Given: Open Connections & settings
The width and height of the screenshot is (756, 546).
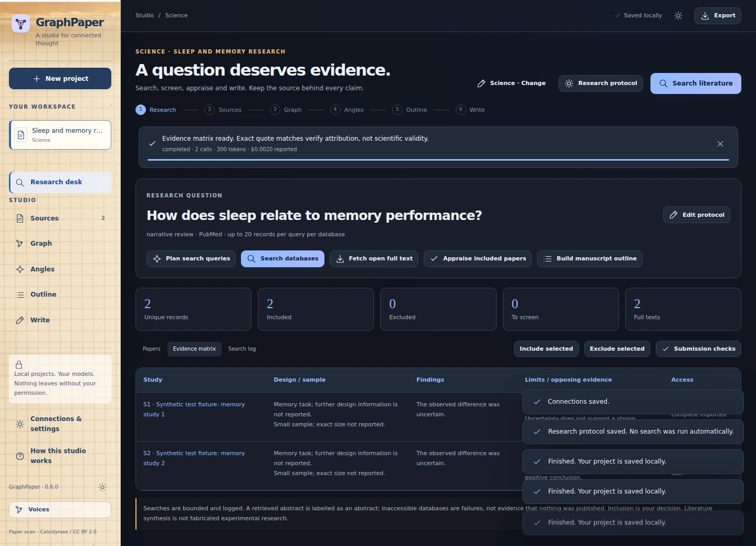Looking at the screenshot, I should coord(60,424).
